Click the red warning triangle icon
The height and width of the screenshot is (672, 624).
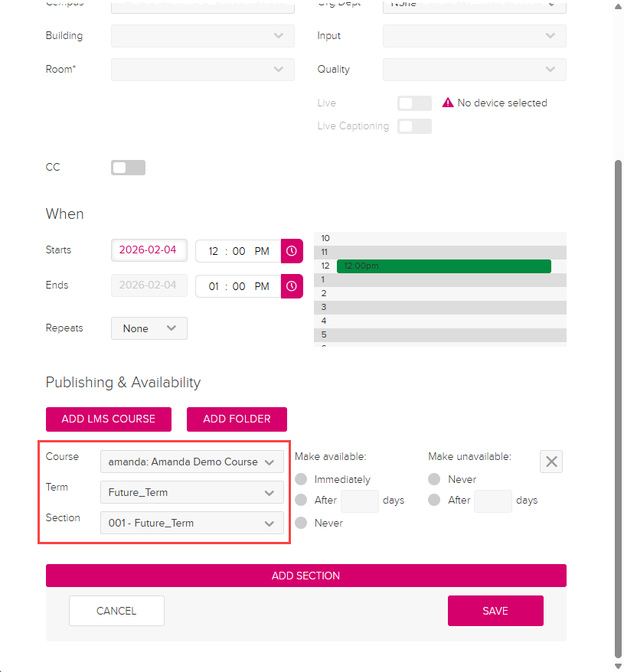point(447,102)
